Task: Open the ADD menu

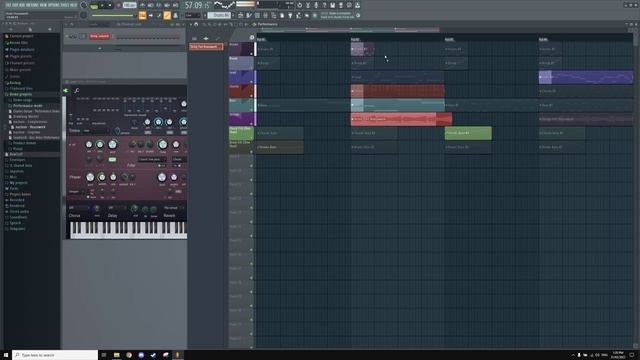Action: pos(22,5)
